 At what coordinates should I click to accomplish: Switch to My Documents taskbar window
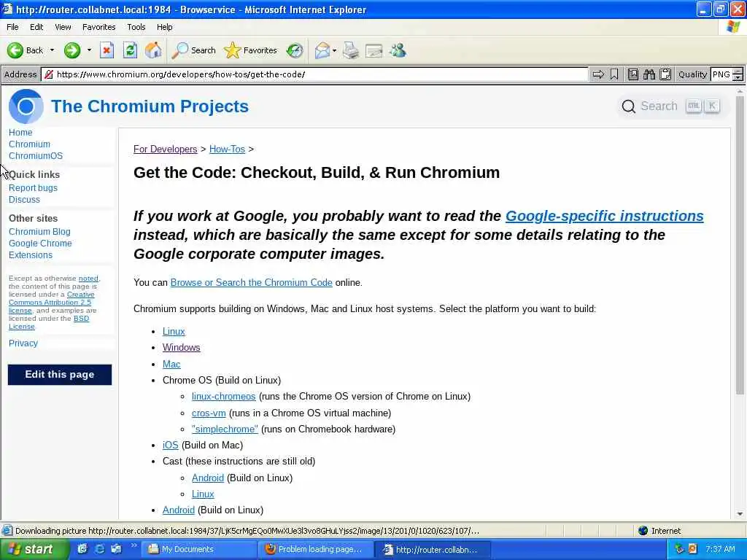(200, 549)
